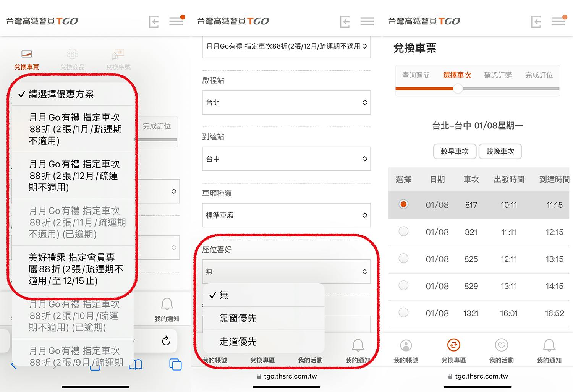Select 靠窗優先 seat preference option

[264, 318]
